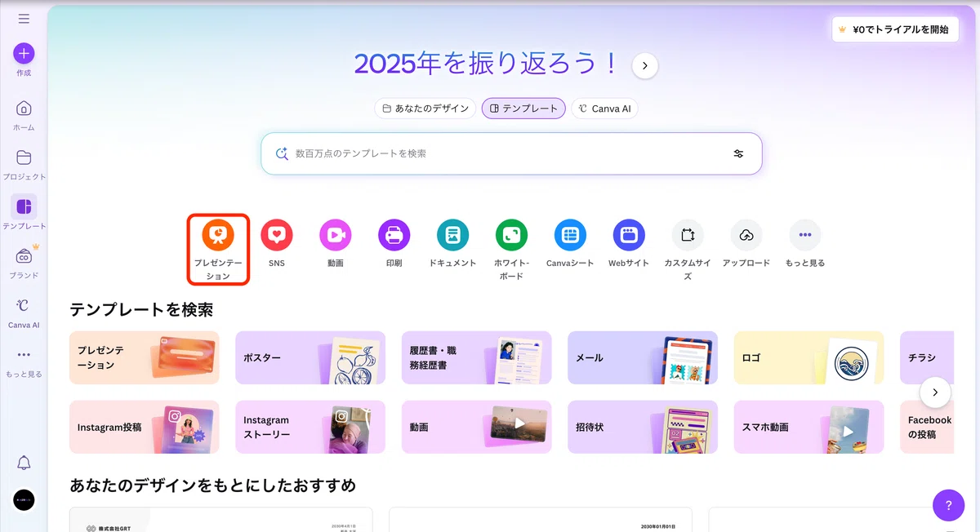Switch to あなたのデザイン tab

pos(425,109)
